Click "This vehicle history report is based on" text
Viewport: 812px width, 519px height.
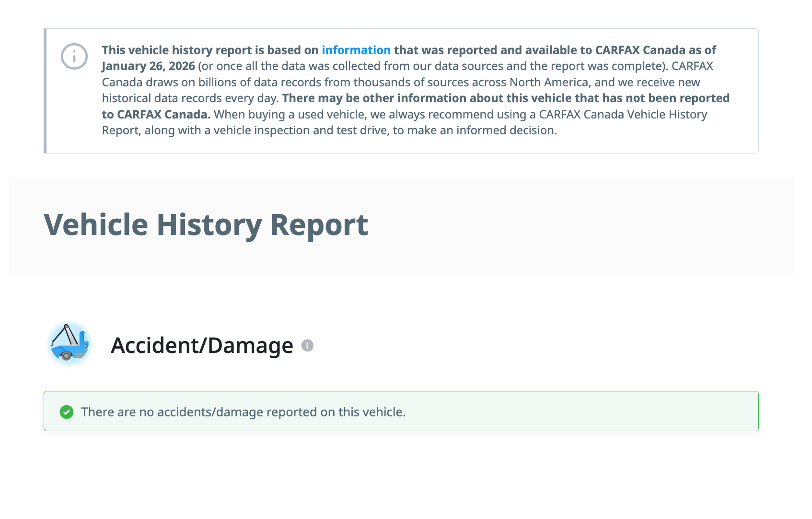(x=210, y=50)
